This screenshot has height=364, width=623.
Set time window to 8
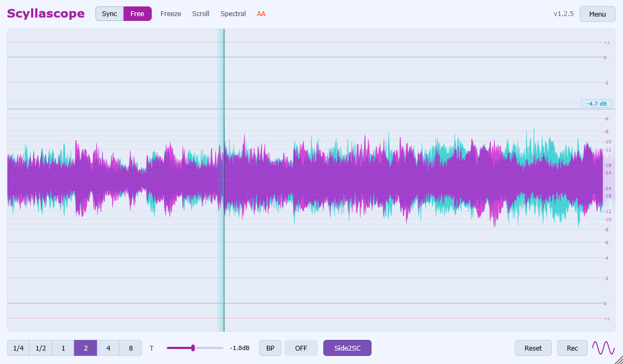click(130, 348)
